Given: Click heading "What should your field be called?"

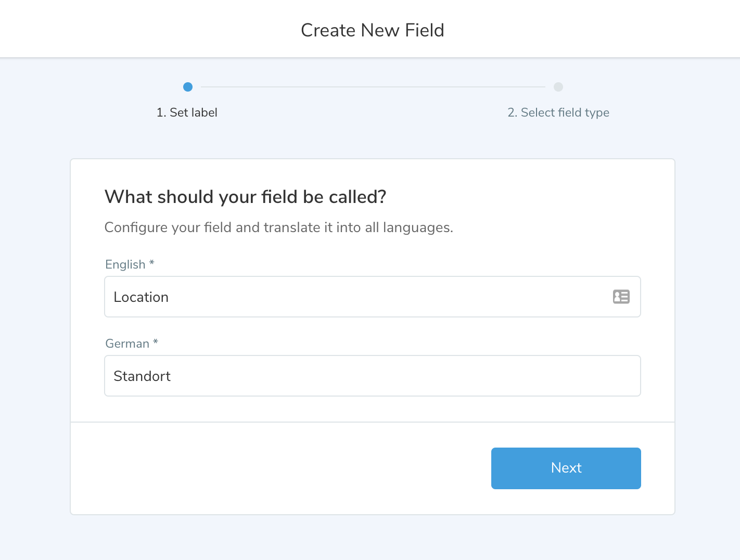Looking at the screenshot, I should coord(245,197).
